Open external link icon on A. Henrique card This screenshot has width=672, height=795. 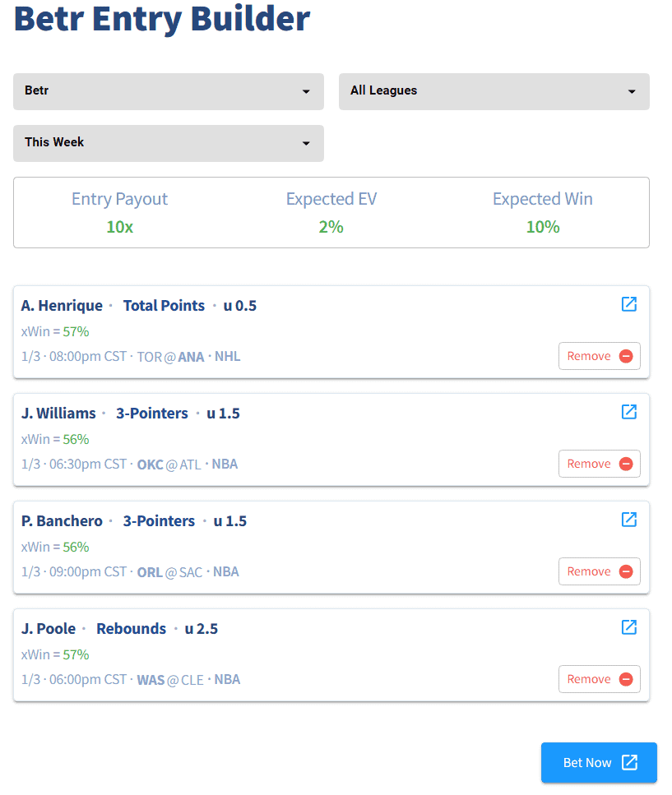click(629, 304)
